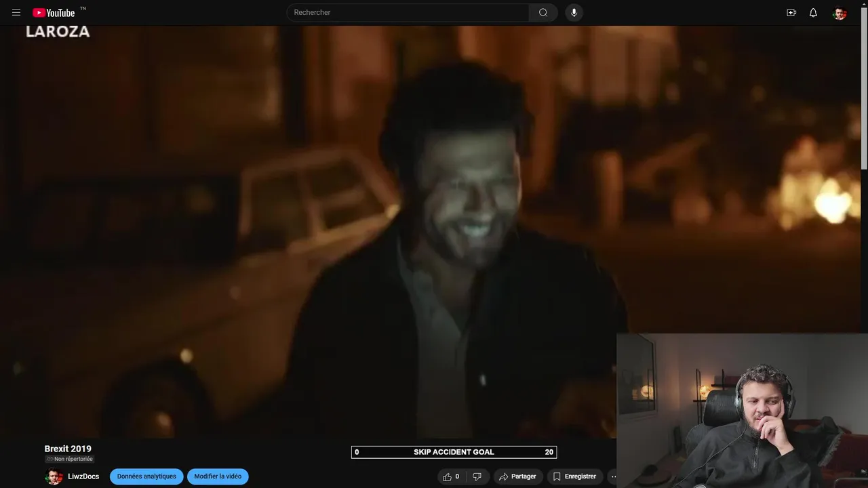Focus the Rechercher search field
The height and width of the screenshot is (488, 868).
point(408,12)
